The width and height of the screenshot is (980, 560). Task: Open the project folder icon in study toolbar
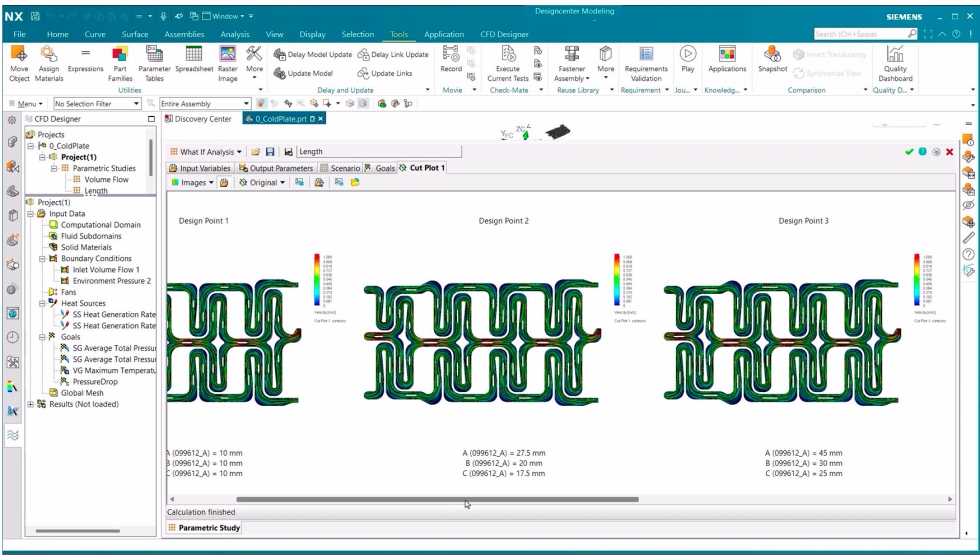click(256, 152)
